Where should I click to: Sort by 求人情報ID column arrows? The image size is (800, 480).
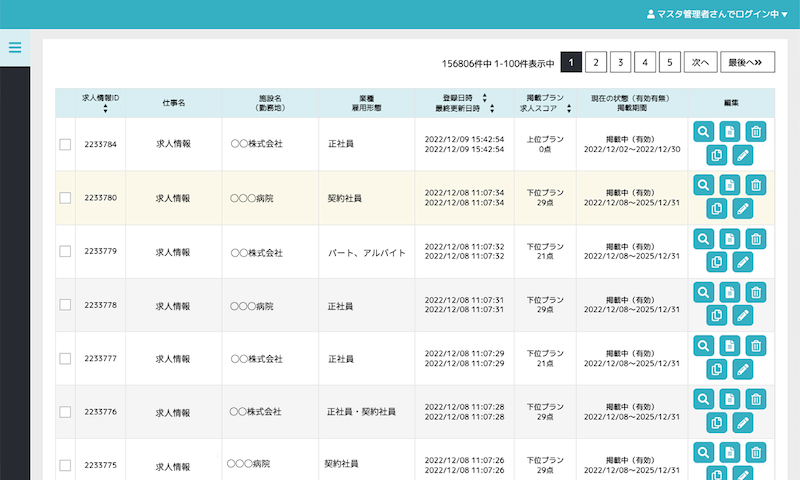click(105, 108)
